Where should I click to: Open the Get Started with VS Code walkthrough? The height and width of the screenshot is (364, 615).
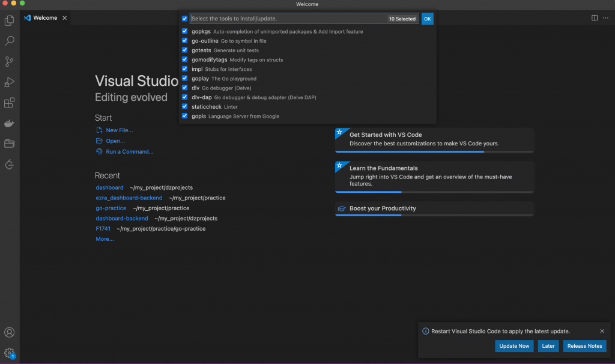pyautogui.click(x=434, y=140)
